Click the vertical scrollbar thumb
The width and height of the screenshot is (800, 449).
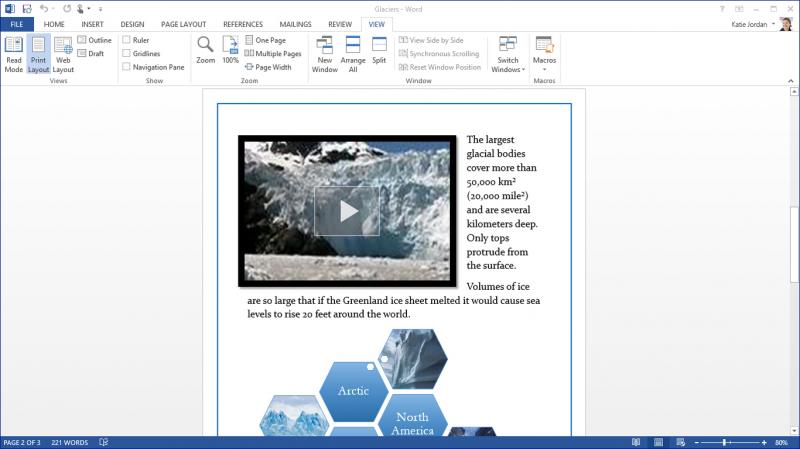pos(794,244)
